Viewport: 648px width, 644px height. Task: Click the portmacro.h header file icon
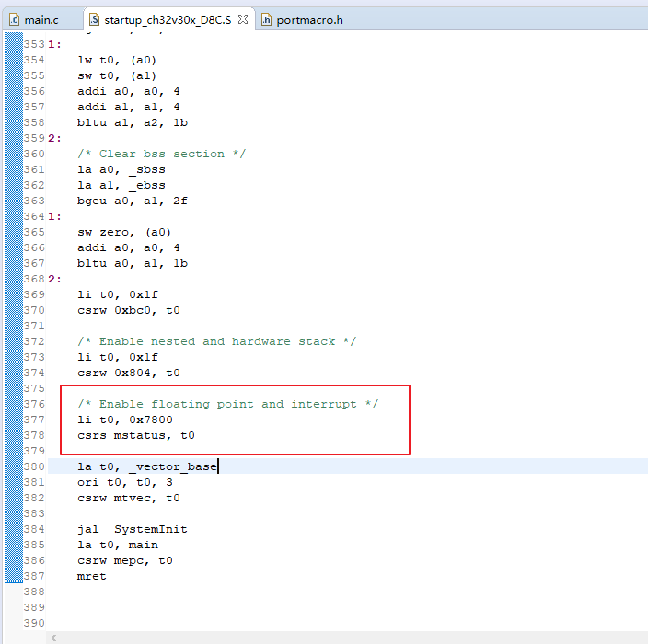pyautogui.click(x=266, y=19)
